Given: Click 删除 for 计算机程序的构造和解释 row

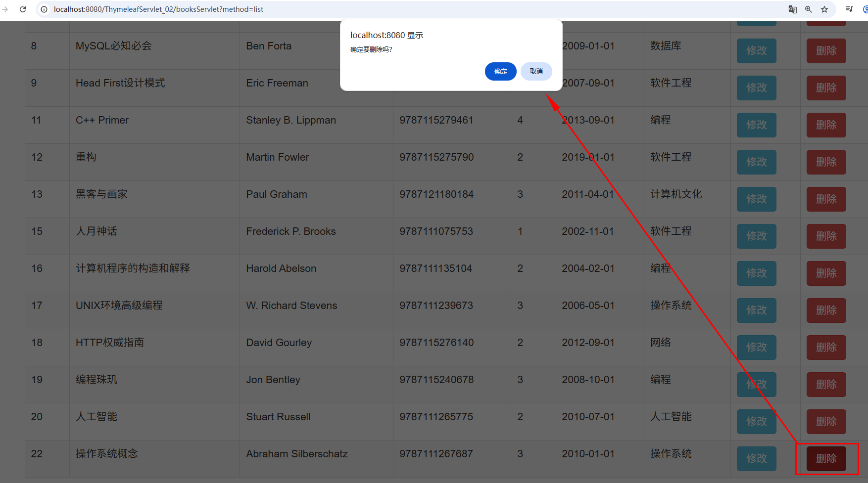Looking at the screenshot, I should click(x=826, y=273).
